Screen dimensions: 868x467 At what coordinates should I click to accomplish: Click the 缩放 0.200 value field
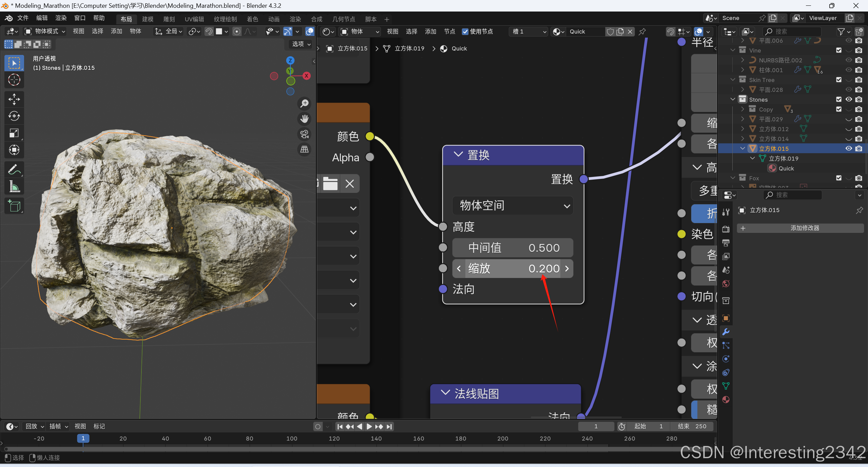coord(513,269)
